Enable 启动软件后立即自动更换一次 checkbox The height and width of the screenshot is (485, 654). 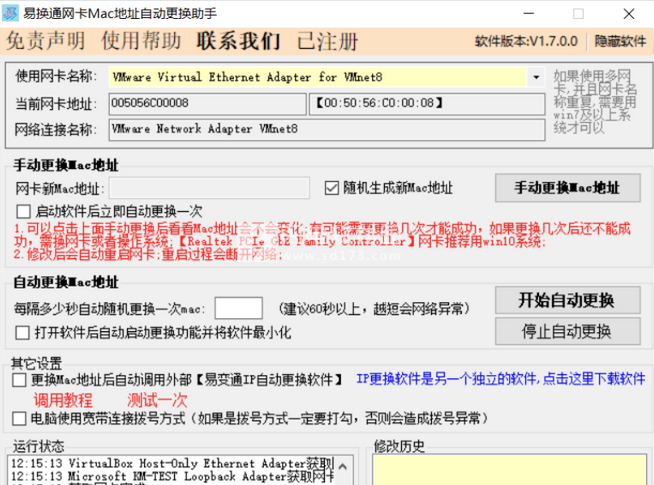tap(23, 211)
